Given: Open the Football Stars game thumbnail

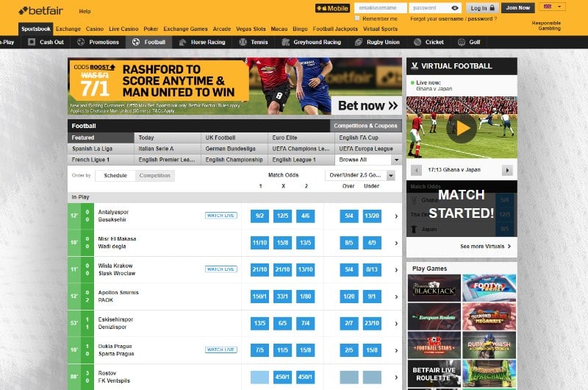Looking at the screenshot, I should (434, 345).
